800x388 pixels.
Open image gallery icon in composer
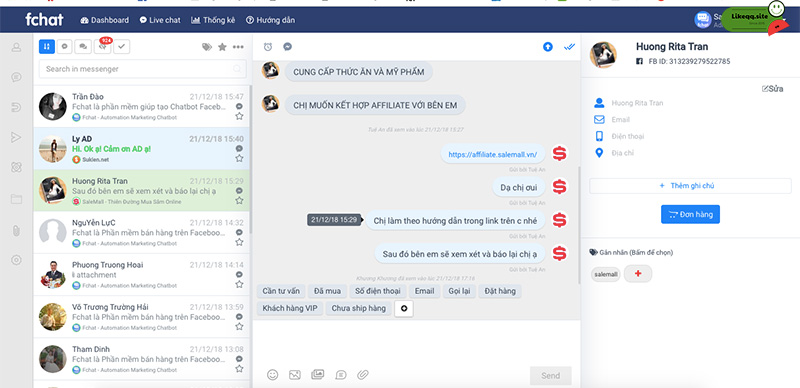[x=317, y=375]
